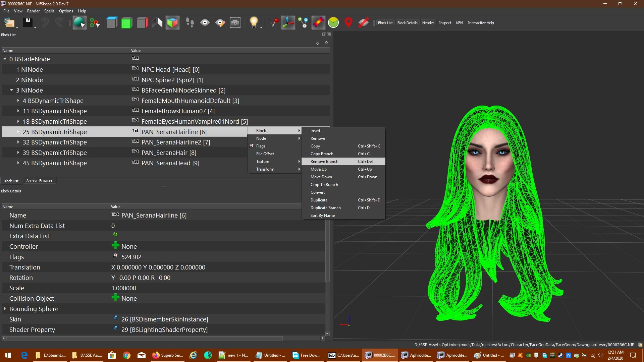Click the Windows Start button

[x=8, y=355]
